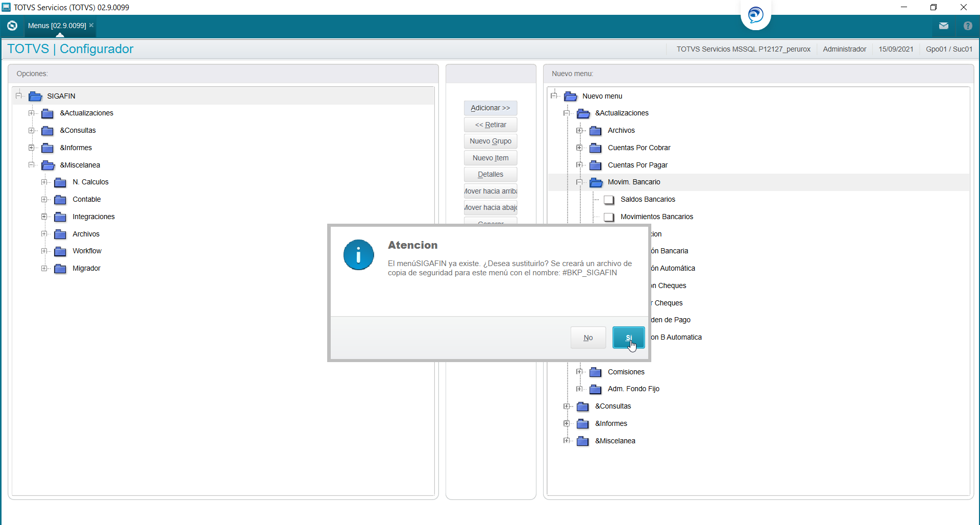Screen dimensions: 980x525
Task: Expand &Consultas in the Opciones tree
Action: click(x=32, y=130)
